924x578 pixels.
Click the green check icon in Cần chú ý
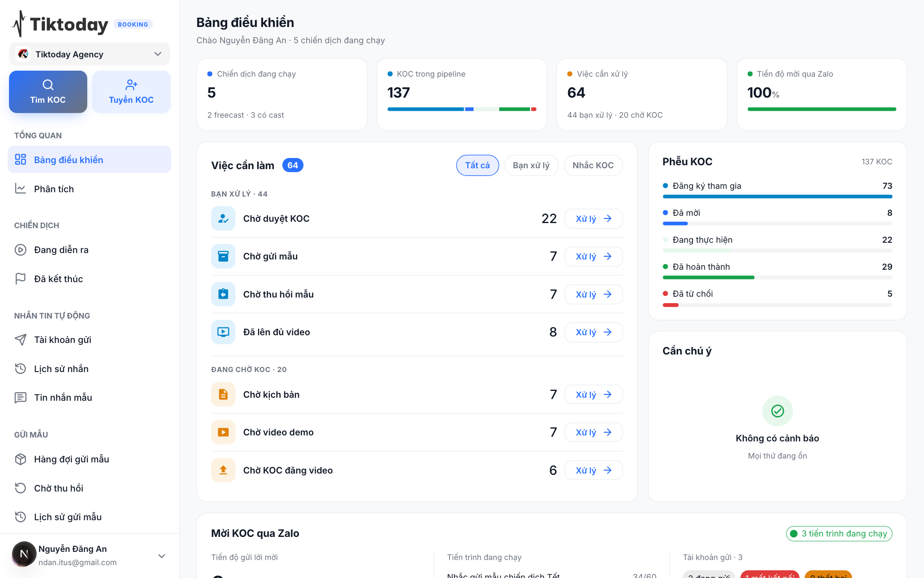point(778,411)
